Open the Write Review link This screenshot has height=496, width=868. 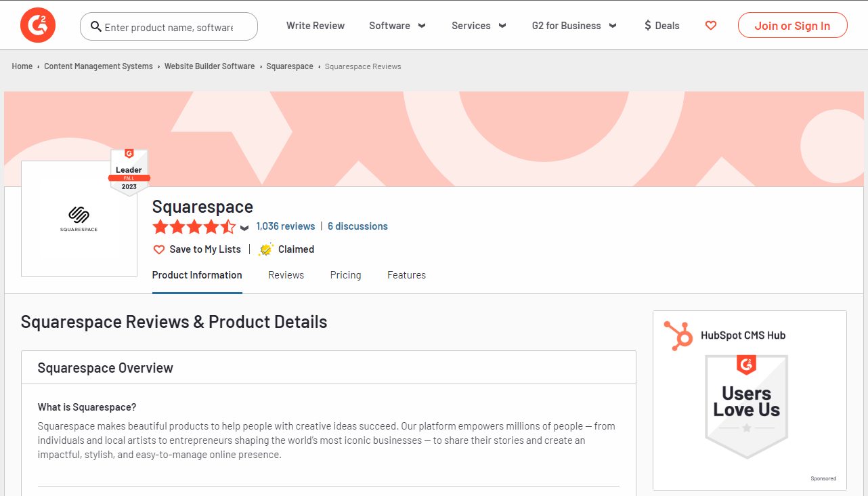point(316,26)
